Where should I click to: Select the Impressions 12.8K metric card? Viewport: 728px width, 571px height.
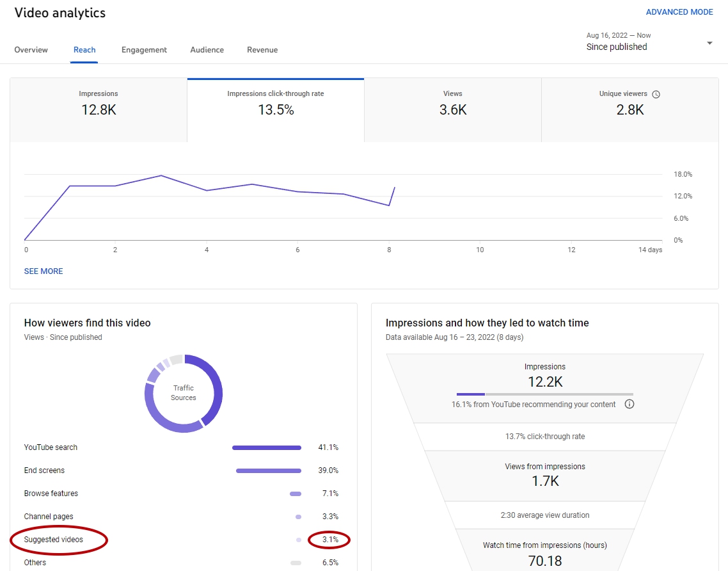[x=99, y=110]
